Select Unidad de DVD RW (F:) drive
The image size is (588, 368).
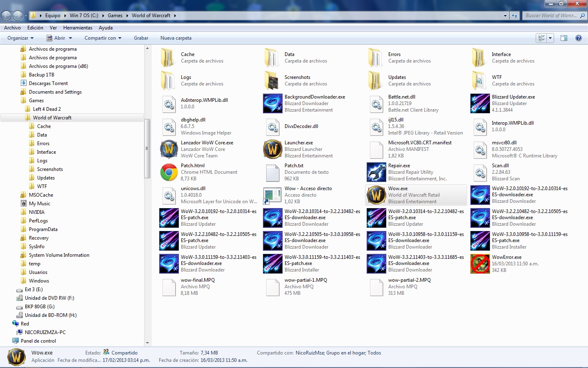pos(49,298)
